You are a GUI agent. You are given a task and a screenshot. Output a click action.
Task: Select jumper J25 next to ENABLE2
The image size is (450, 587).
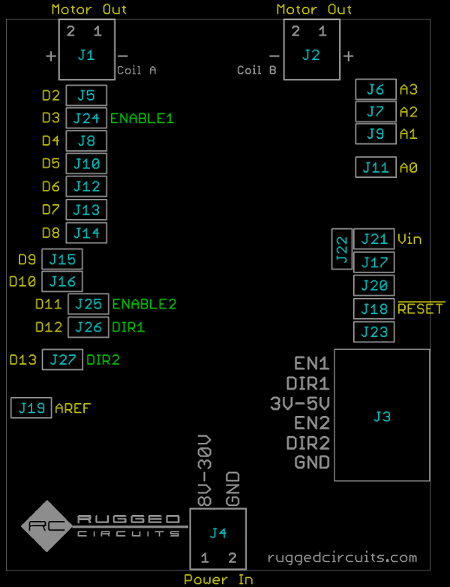(88, 304)
